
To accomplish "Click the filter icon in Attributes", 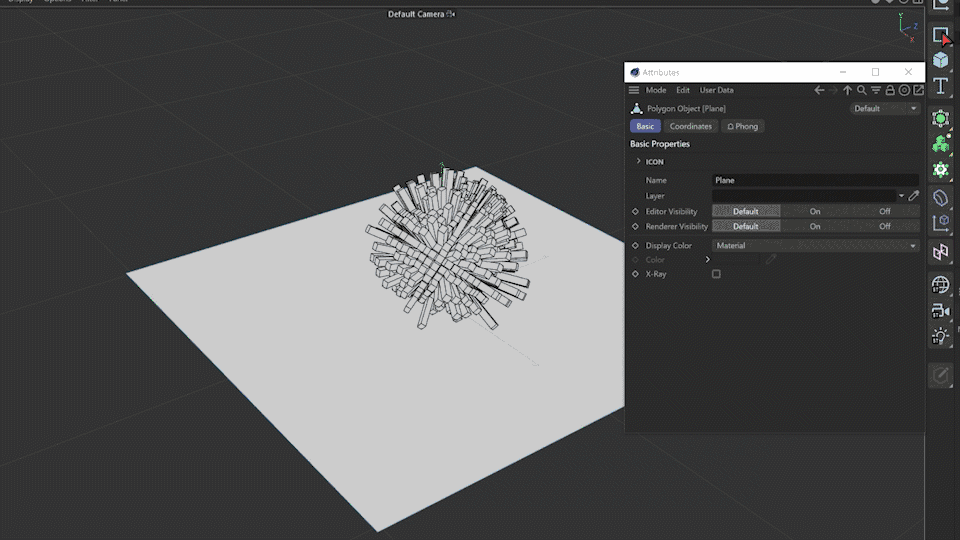I will pyautogui.click(x=876, y=90).
